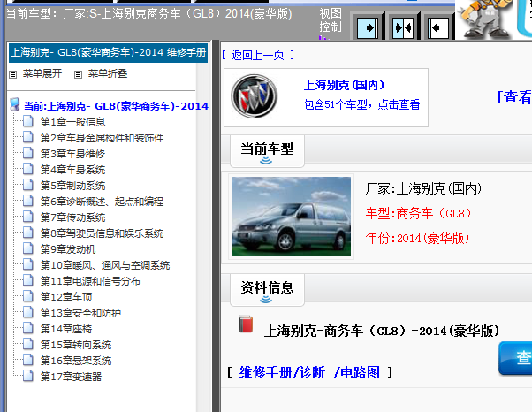The width and height of the screenshot is (532, 412).
Task: Open chapter 第6章诊断概述、起点和编程
Action: pyautogui.click(x=102, y=202)
